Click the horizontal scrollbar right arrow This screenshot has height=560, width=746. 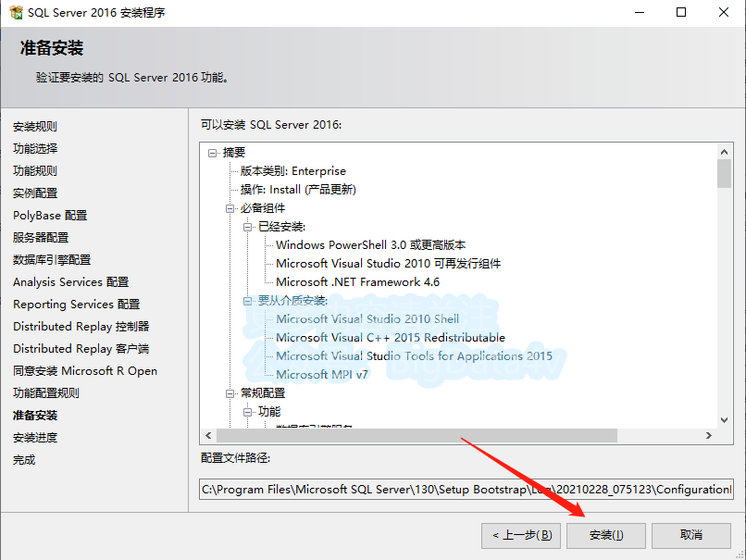tap(708, 435)
